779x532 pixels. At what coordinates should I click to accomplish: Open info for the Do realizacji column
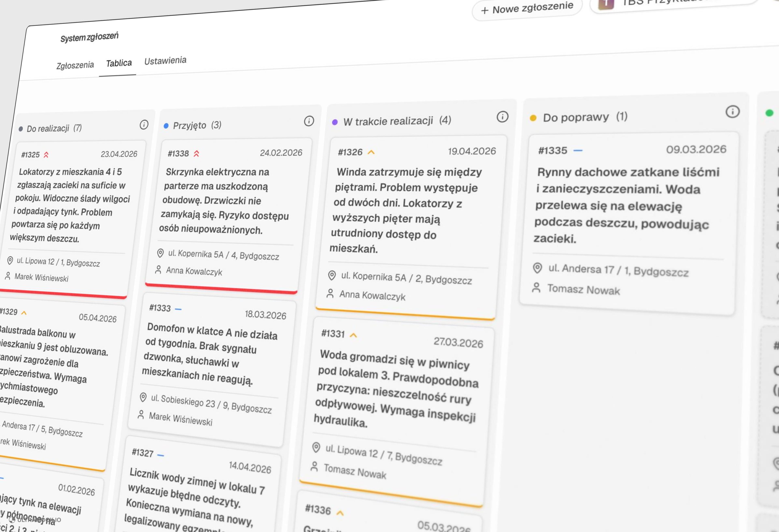144,125
